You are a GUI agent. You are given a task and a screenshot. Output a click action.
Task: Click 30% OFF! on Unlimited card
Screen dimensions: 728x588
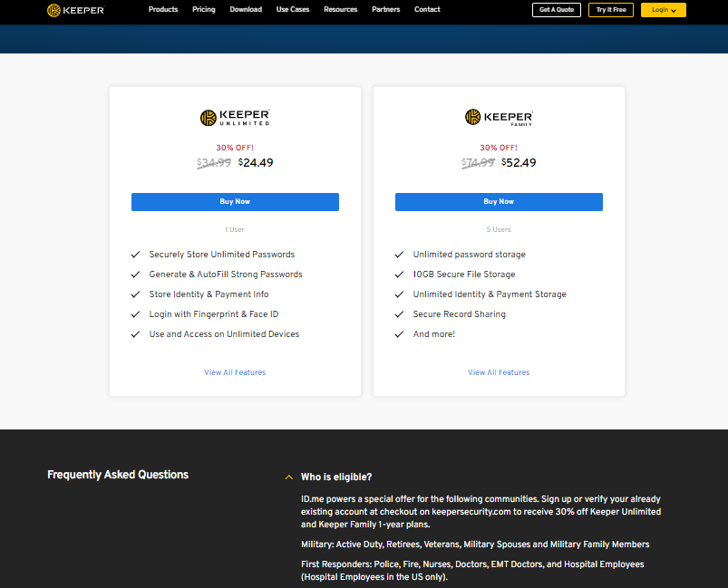[x=235, y=148]
